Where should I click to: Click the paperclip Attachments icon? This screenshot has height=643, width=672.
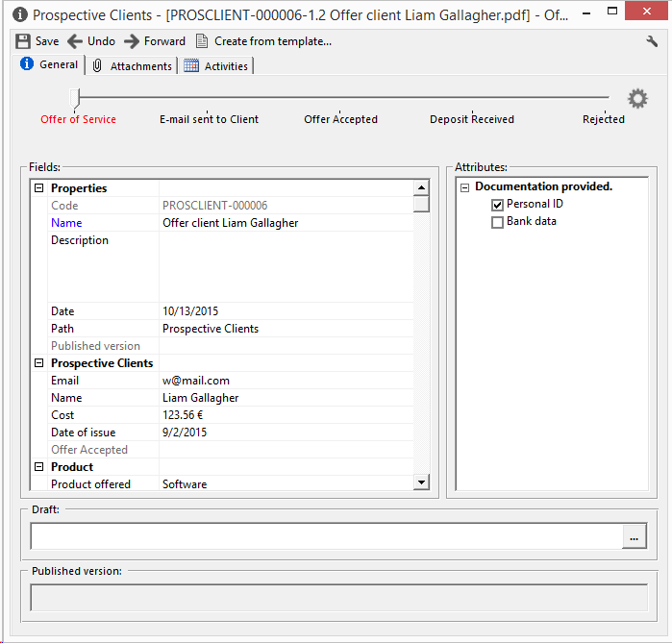click(97, 65)
